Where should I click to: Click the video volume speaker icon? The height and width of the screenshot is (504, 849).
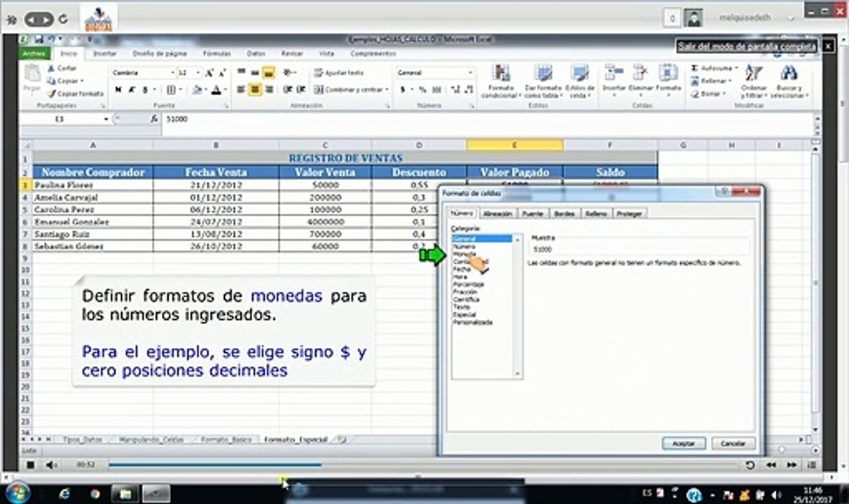[51, 465]
